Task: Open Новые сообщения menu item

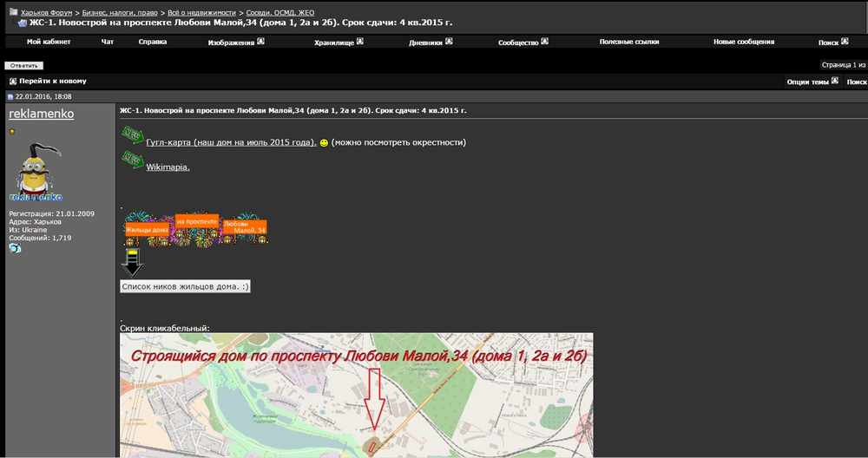Action: click(744, 42)
